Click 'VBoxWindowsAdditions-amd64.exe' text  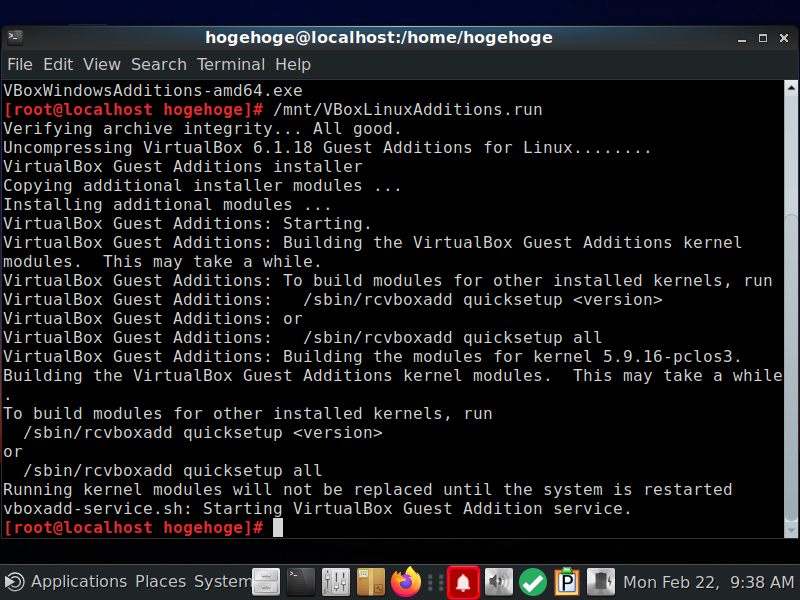point(153,91)
